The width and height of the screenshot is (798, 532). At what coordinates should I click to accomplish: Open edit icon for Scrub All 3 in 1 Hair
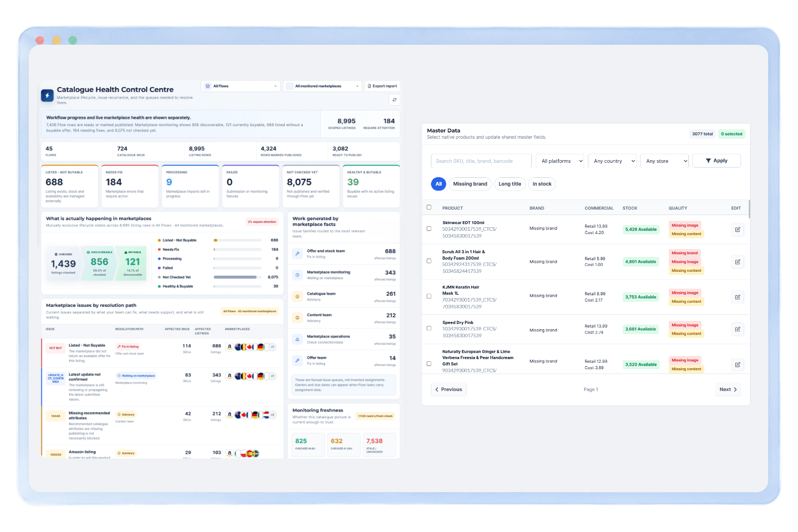pyautogui.click(x=737, y=262)
